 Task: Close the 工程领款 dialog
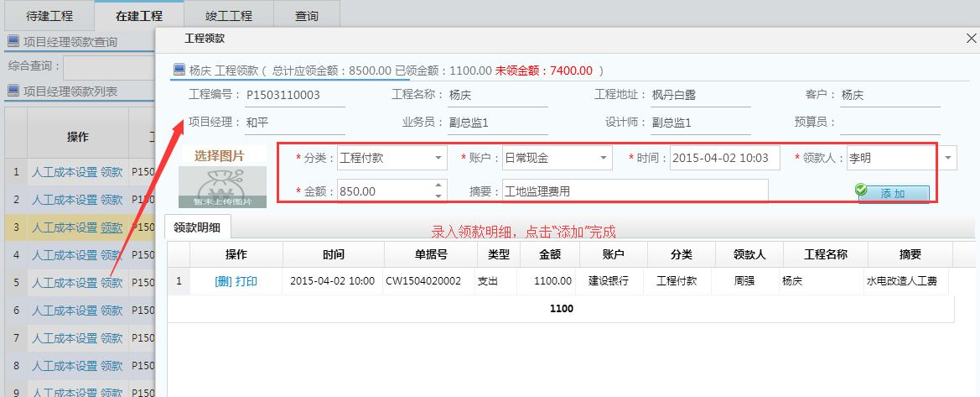point(971,39)
